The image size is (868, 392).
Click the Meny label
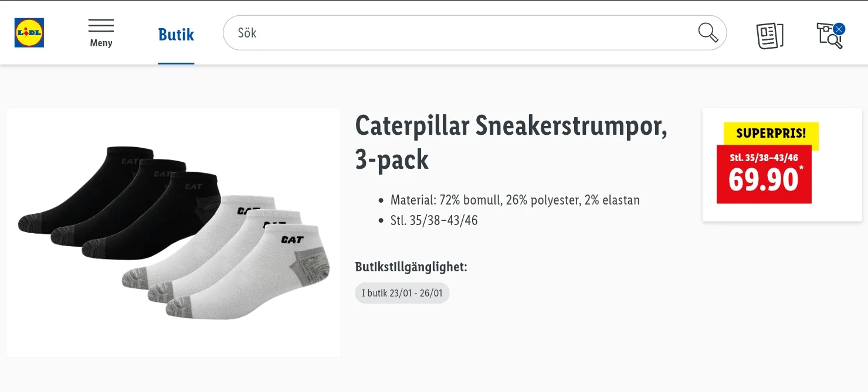coord(101,43)
